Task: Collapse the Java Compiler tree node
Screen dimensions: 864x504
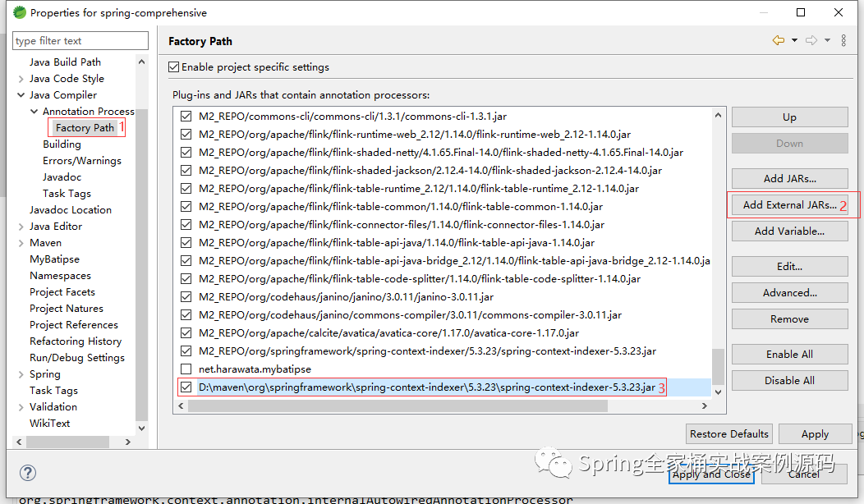Action: [x=21, y=94]
